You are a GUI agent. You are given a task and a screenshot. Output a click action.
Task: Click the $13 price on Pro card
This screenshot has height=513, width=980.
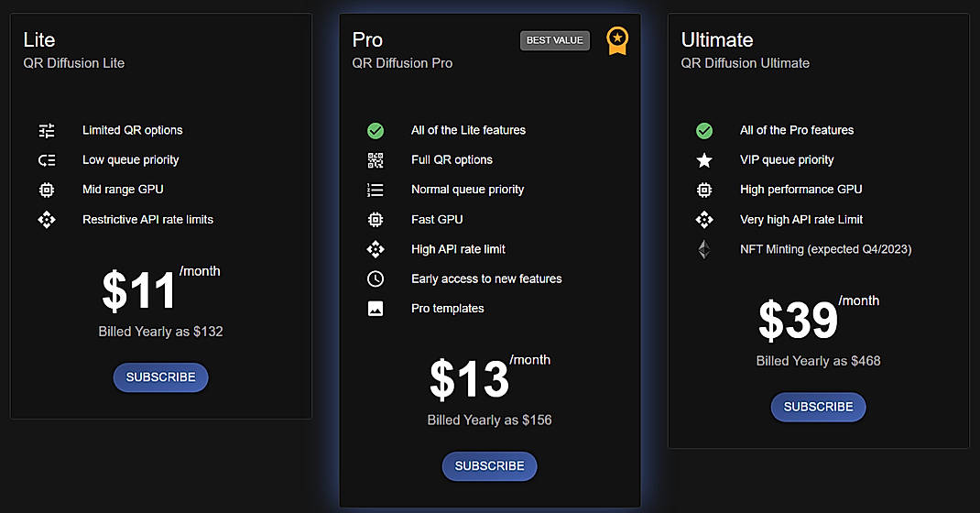coord(469,379)
